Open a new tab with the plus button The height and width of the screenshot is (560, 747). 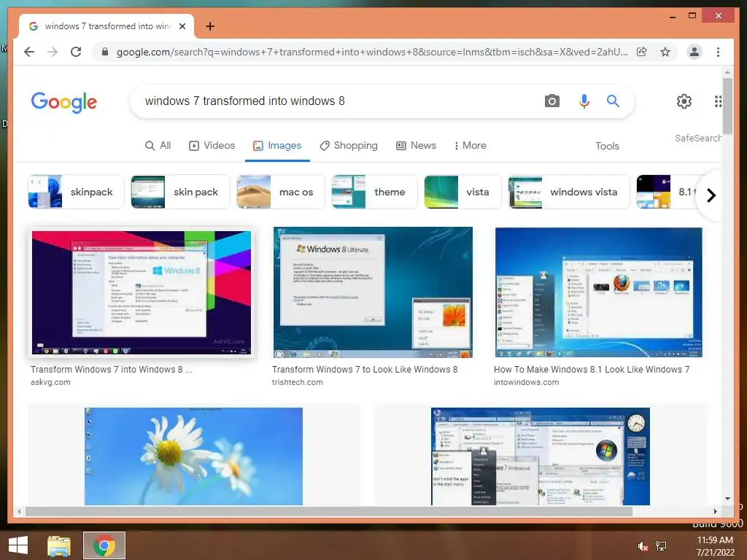coord(209,26)
